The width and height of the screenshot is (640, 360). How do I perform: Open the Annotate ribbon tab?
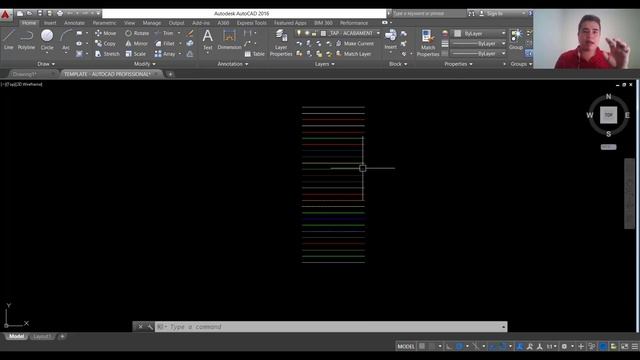click(74, 23)
